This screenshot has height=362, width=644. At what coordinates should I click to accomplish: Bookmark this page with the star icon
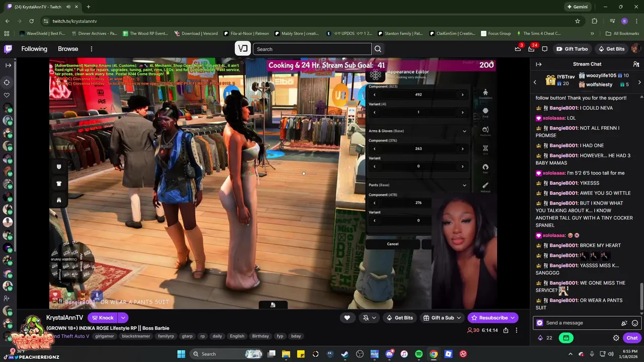click(x=578, y=21)
